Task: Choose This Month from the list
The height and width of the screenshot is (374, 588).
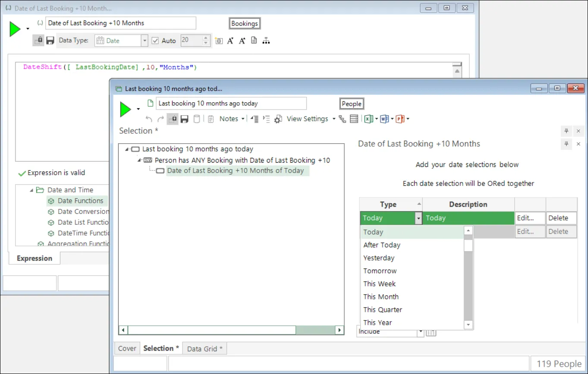Action: [381, 297]
